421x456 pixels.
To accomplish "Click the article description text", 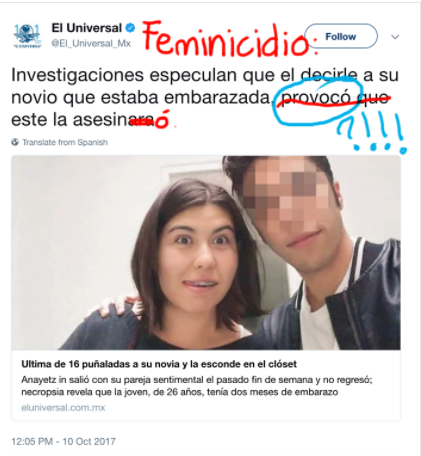I will (x=197, y=386).
